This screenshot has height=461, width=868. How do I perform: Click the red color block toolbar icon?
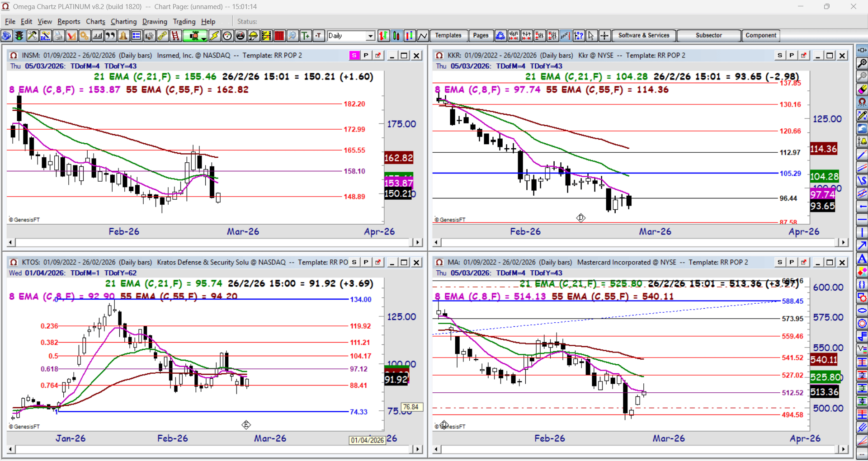(279, 36)
